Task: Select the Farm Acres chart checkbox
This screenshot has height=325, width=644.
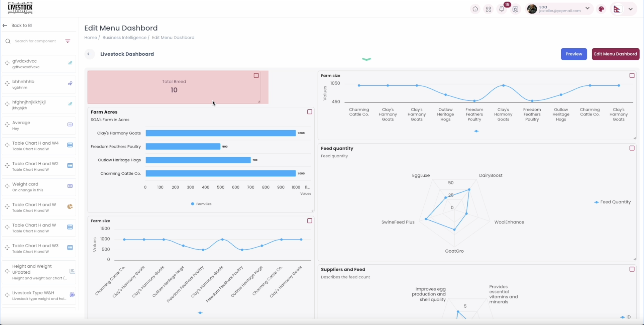Action: click(x=309, y=112)
